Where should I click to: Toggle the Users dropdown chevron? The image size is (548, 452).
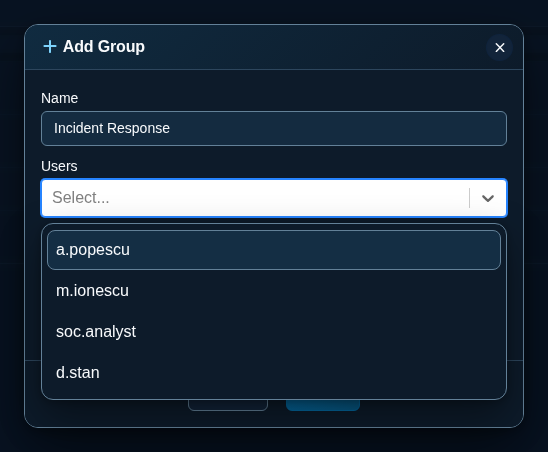pos(488,198)
